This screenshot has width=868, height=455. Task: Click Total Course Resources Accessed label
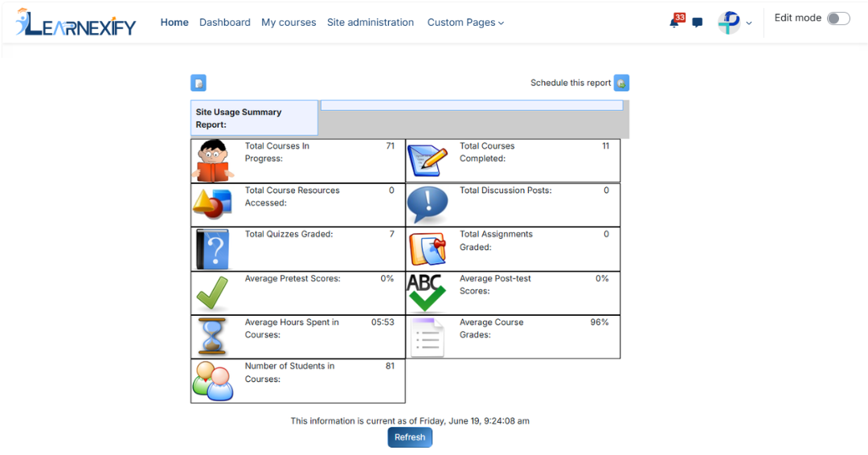tap(293, 196)
